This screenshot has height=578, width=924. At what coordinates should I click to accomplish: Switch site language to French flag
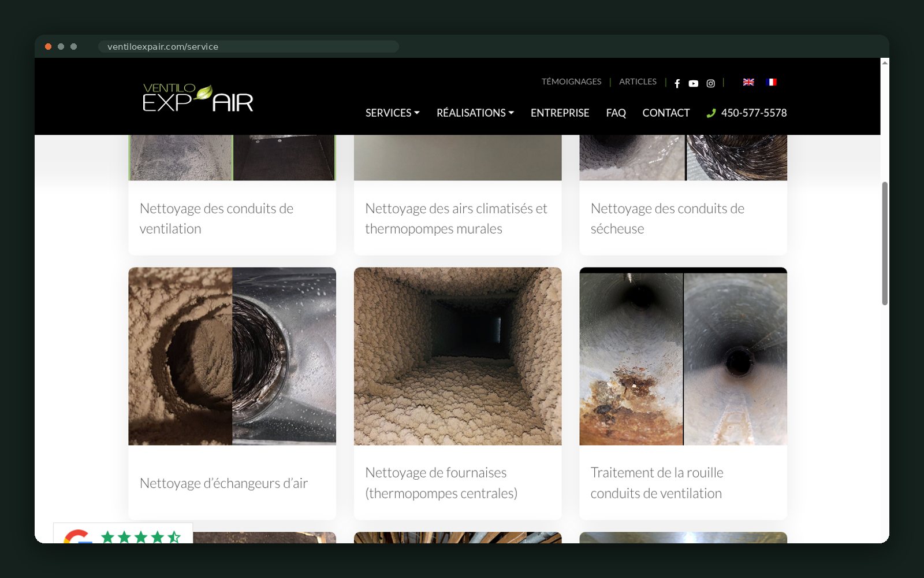[771, 82]
